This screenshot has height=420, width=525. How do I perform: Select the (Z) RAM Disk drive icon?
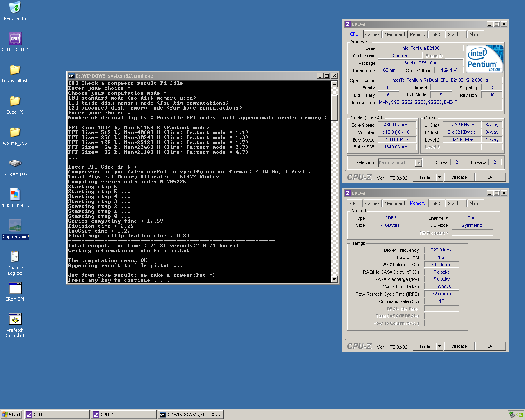pos(15,167)
